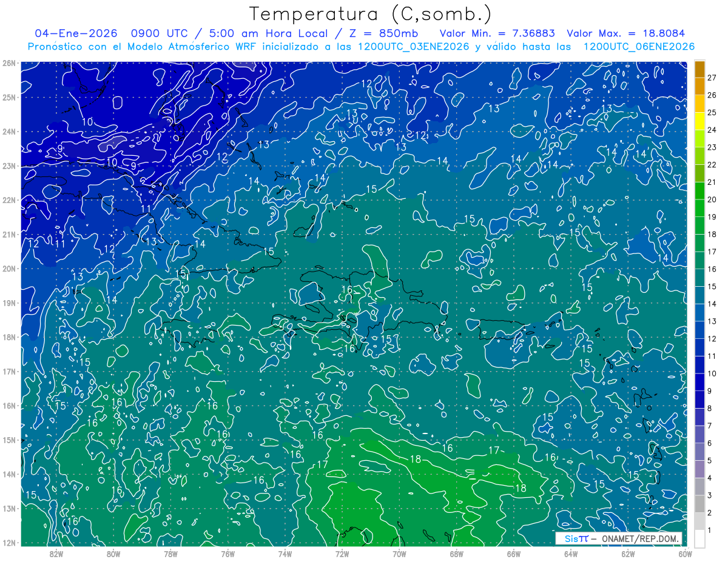Click the '80W' longitude axis label
Viewport: 728px width, 562px height.
coord(113,554)
